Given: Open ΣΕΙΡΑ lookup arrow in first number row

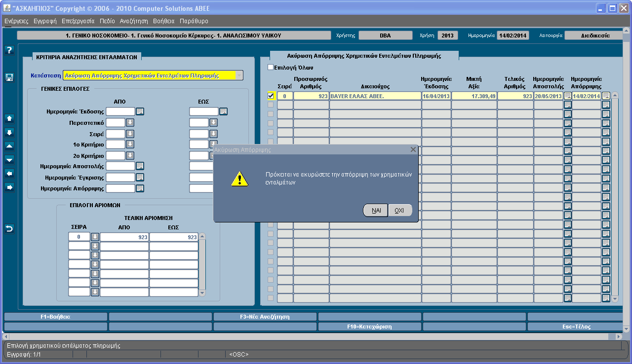Looking at the screenshot, I should (95, 237).
